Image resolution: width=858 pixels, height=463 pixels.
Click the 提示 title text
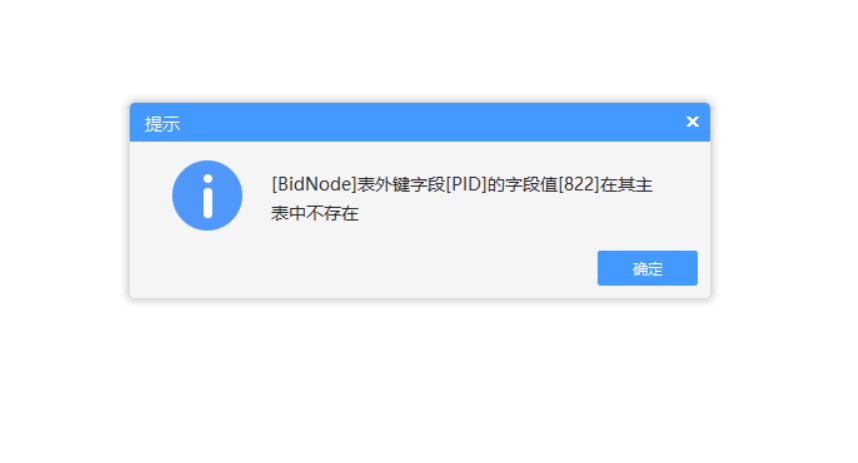tap(162, 124)
